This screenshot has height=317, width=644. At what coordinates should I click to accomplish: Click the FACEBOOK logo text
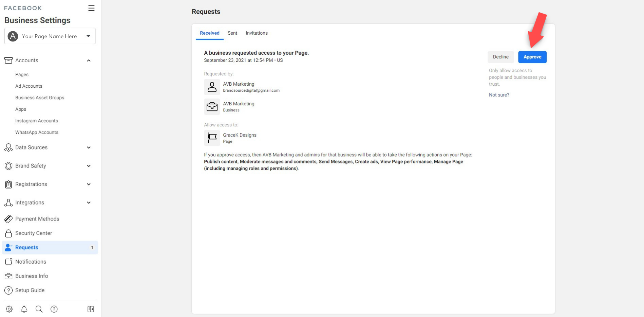(x=23, y=8)
